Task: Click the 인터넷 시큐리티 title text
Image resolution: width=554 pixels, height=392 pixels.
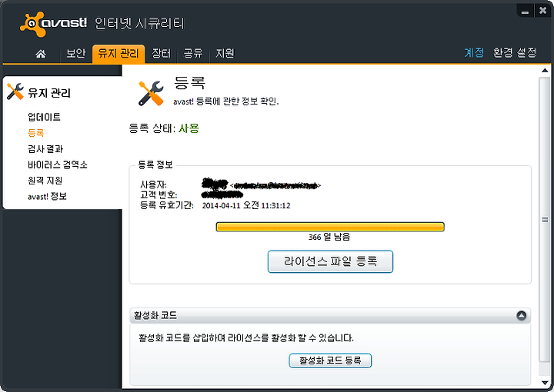Action: pos(139,24)
